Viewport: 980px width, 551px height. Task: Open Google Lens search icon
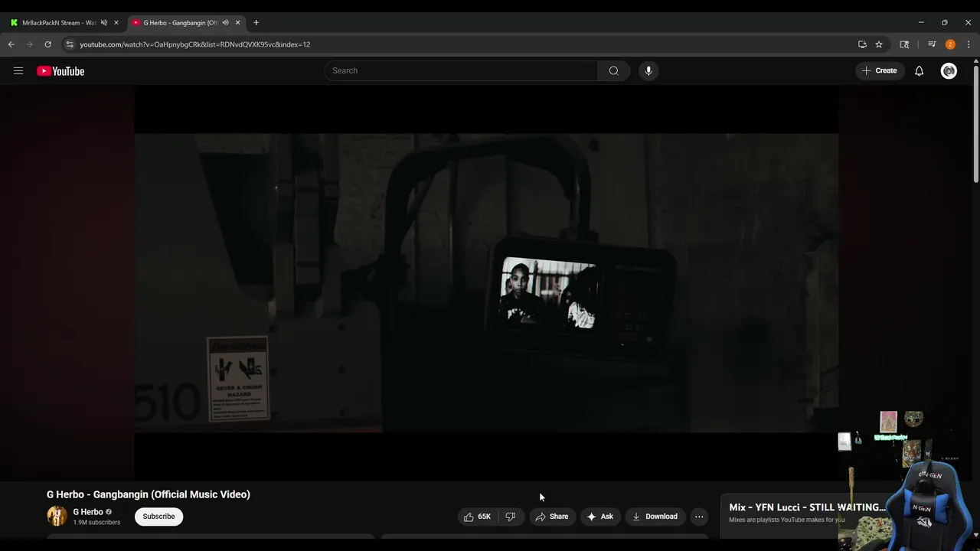coord(904,44)
